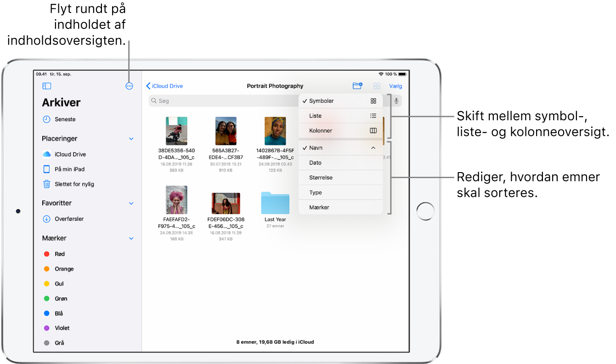Collapse the Mærker section
The height and width of the screenshot is (364, 616).
point(131,239)
